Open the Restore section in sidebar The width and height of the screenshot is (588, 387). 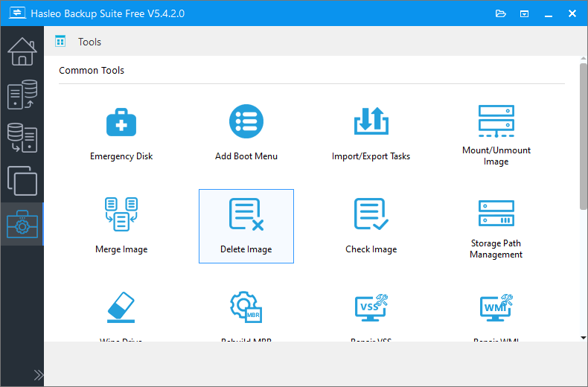tap(22, 138)
